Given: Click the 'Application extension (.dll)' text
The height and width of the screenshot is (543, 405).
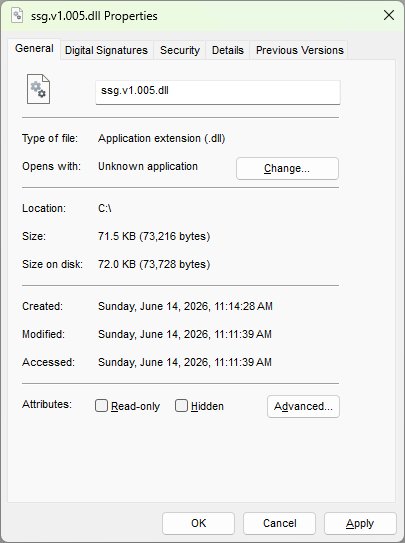Looking at the screenshot, I should 162,138.
